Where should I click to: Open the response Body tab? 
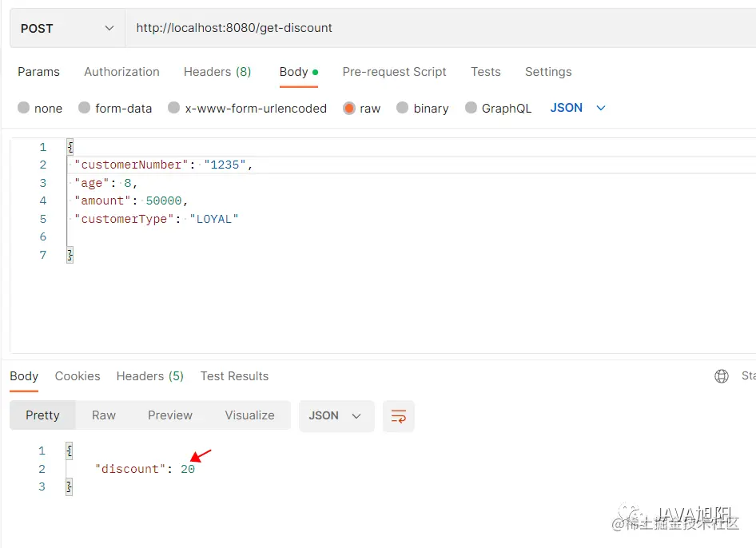(24, 376)
